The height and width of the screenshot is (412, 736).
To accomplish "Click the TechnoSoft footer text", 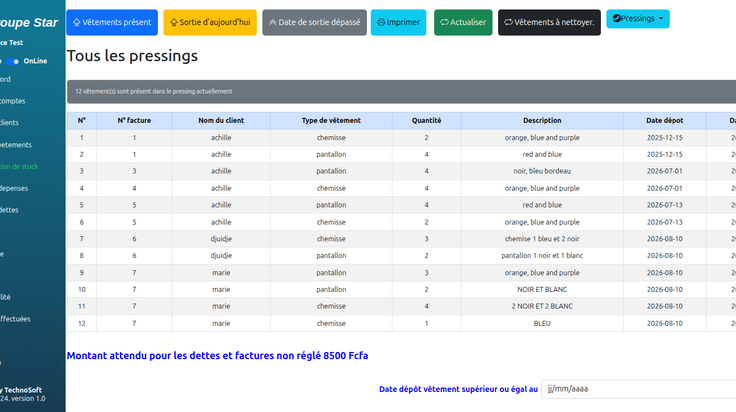I will (x=23, y=390).
